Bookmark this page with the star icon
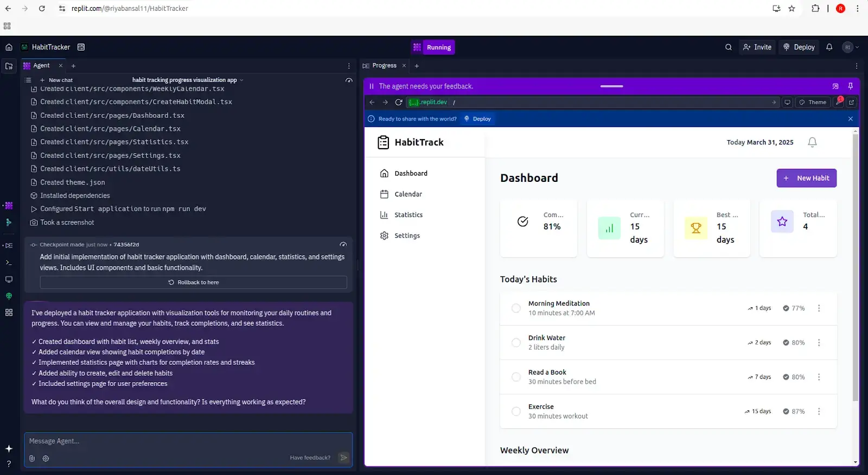868x475 pixels. point(792,9)
